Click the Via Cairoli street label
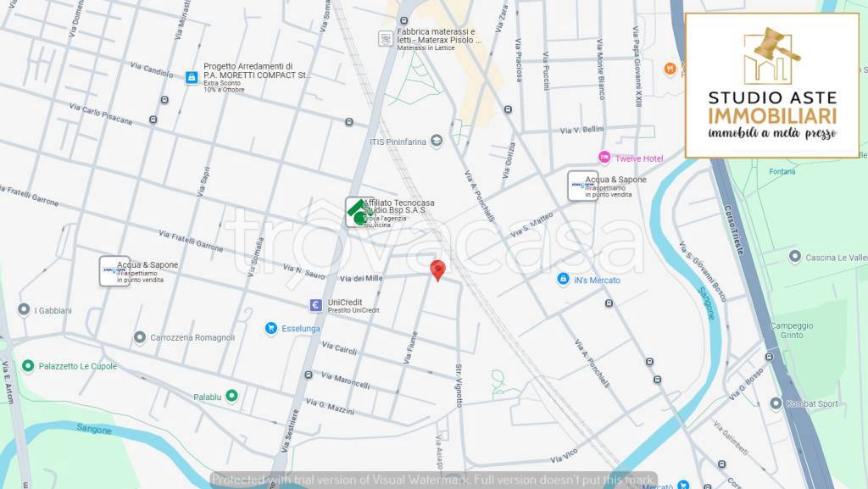 [x=339, y=348]
